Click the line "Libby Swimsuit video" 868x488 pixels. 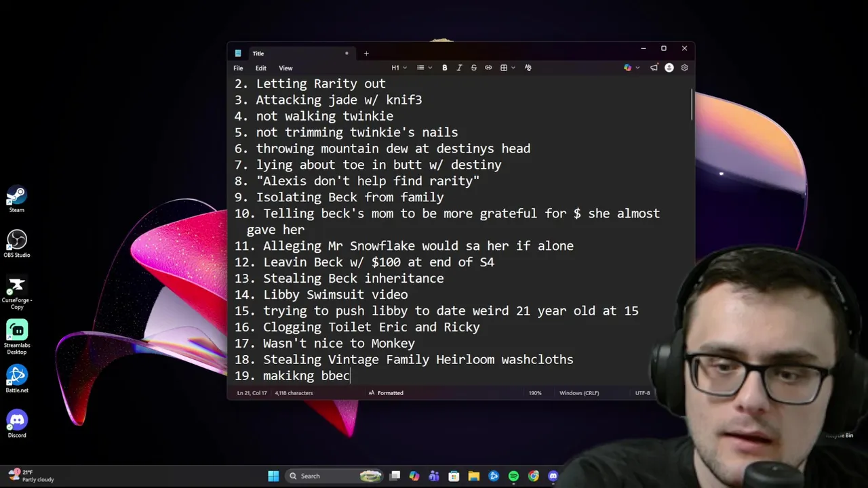(336, 295)
